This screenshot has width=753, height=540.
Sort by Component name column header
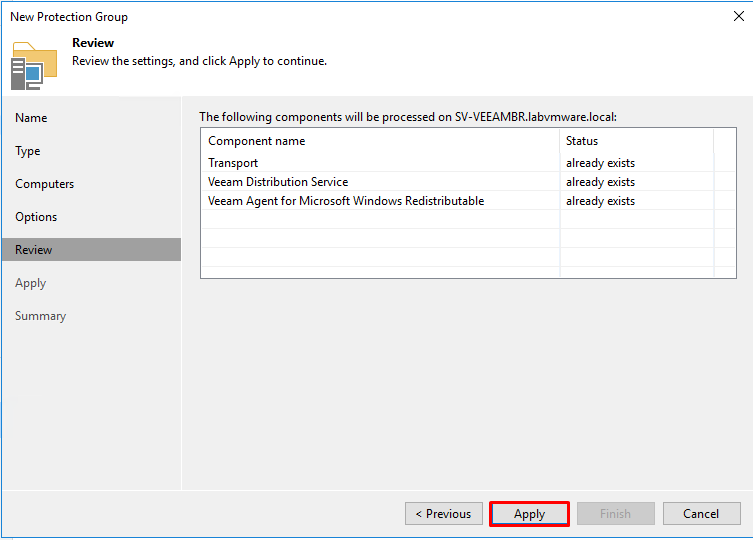click(380, 141)
